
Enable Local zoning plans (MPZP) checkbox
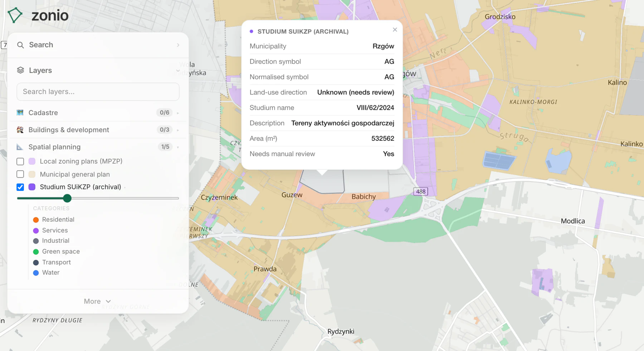coord(20,162)
